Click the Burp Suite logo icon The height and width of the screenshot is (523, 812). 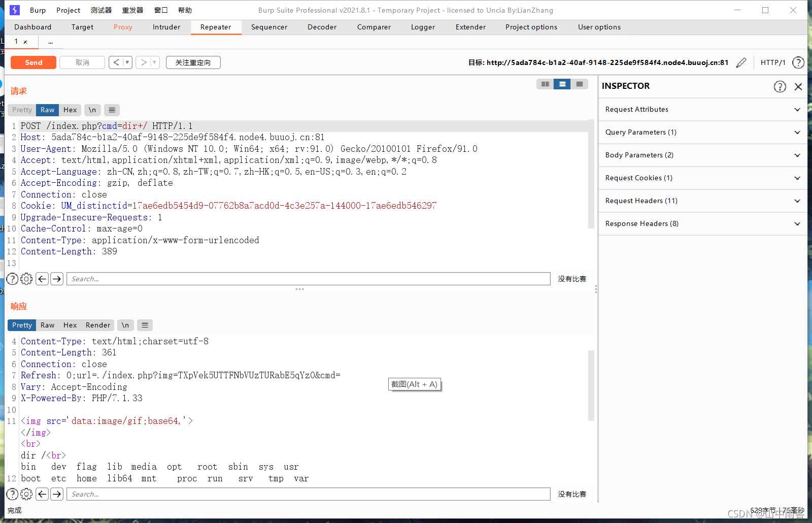coord(15,10)
